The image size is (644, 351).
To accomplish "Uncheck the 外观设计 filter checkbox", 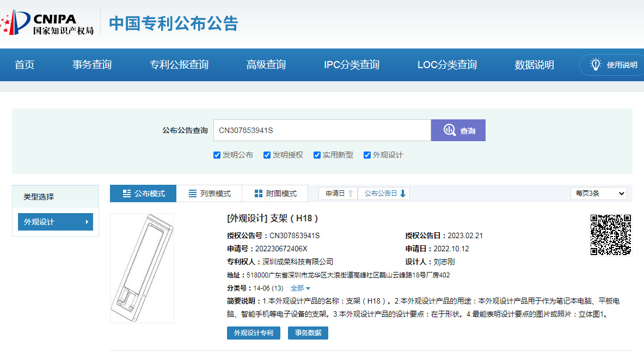I will pos(366,155).
